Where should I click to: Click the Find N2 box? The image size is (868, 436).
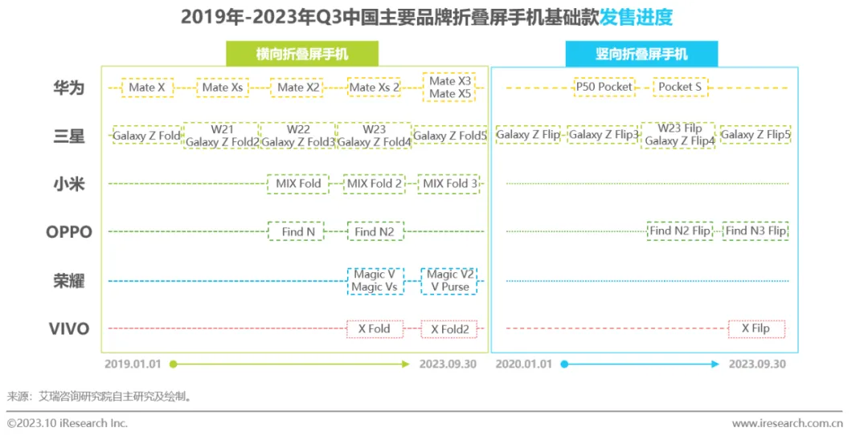tap(375, 232)
